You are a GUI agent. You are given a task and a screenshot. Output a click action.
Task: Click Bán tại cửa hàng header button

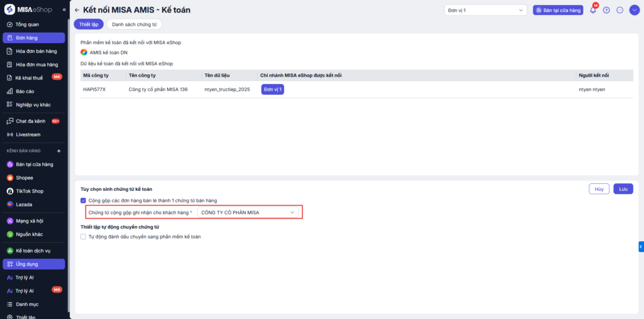click(558, 10)
